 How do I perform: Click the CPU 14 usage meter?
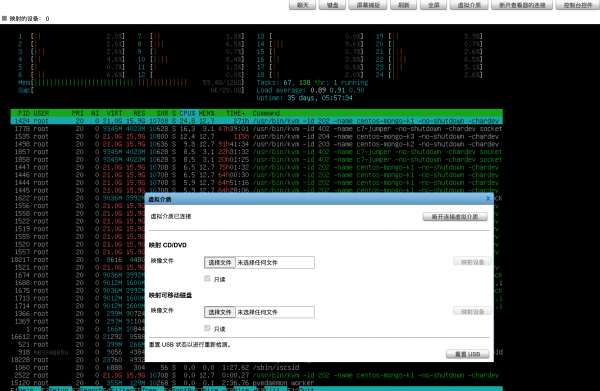tap(310, 44)
